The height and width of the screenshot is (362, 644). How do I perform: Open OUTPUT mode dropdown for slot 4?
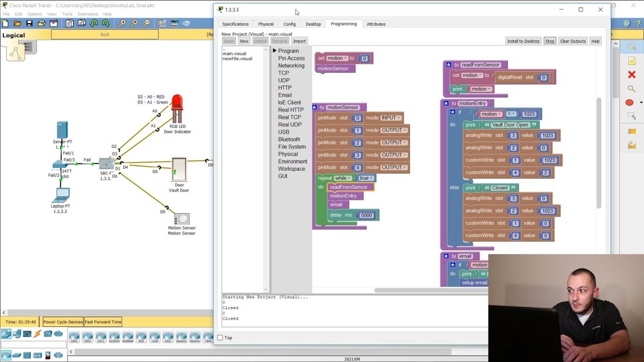[394, 167]
